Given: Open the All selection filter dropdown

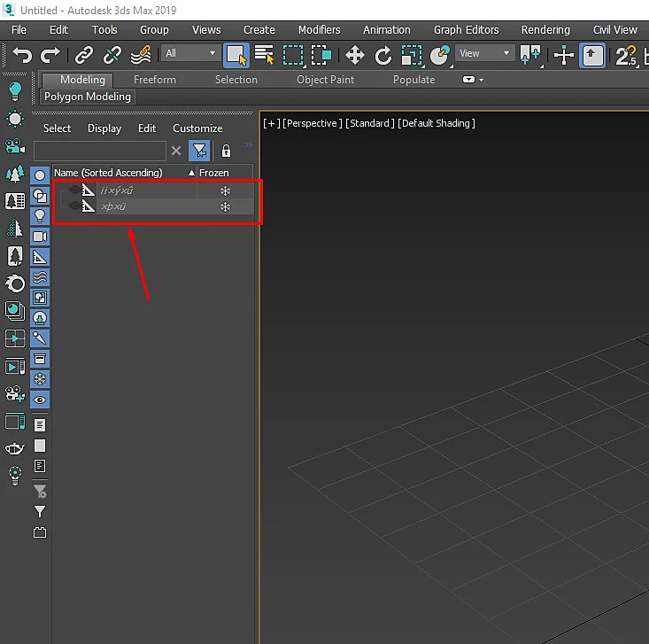Looking at the screenshot, I should tap(190, 53).
